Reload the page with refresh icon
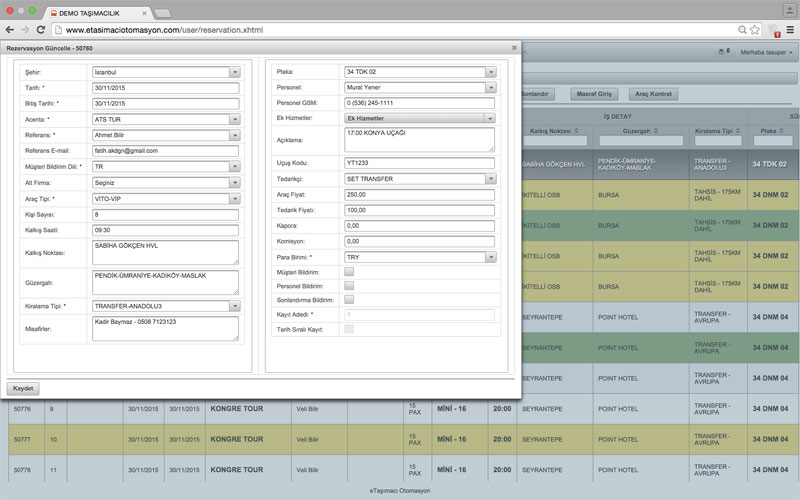The width and height of the screenshot is (800, 500). (41, 30)
